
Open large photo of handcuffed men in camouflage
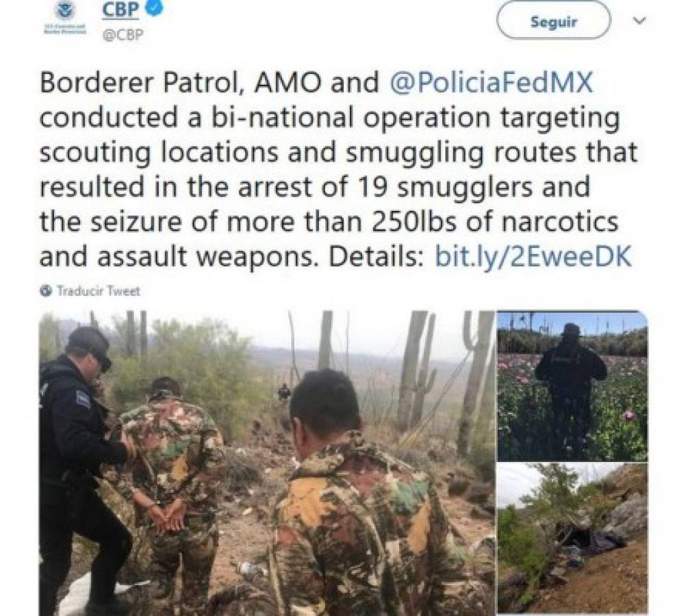(x=267, y=463)
